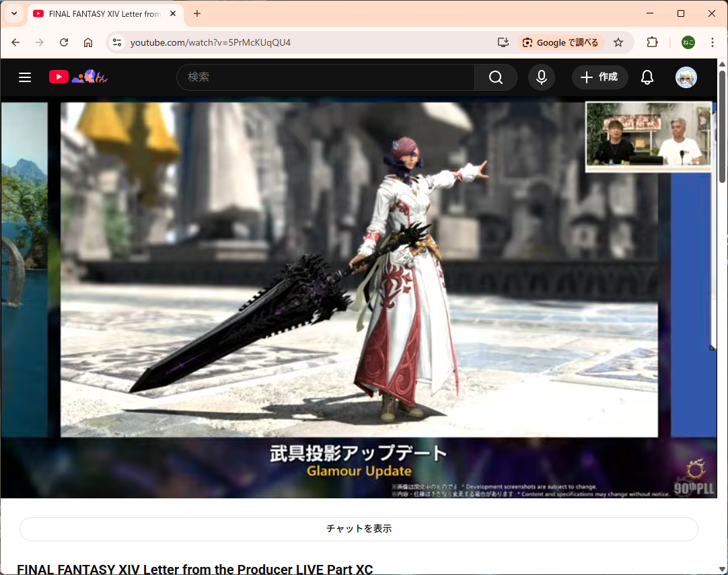Open the YouTube hamburger guide menu

[x=25, y=77]
